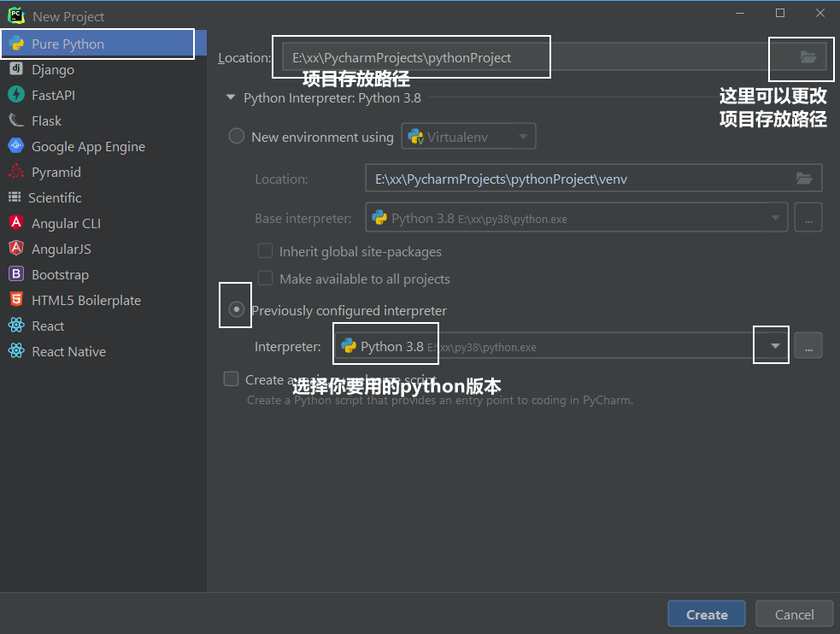Viewport: 840px width, 634px height.
Task: Click the Flask horn icon
Action: tap(16, 120)
